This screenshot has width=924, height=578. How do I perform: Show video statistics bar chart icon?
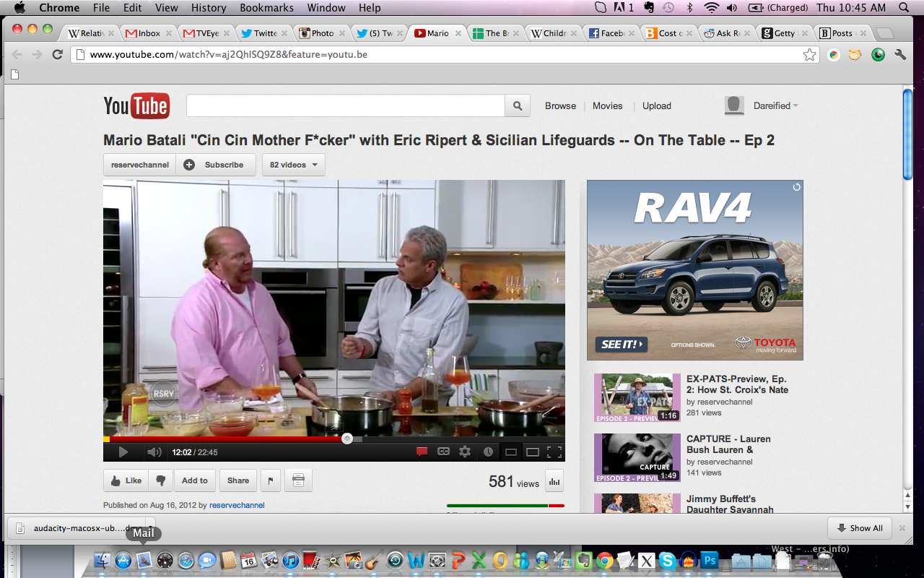pyautogui.click(x=554, y=481)
